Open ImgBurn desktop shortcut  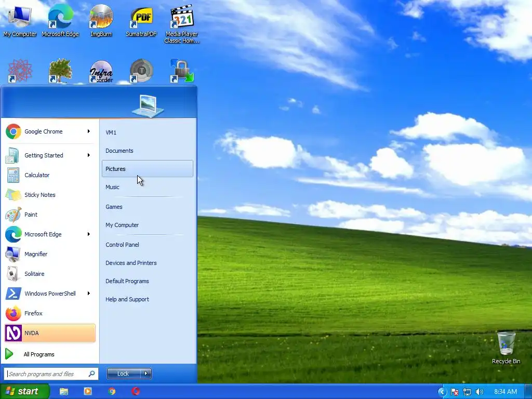101,21
